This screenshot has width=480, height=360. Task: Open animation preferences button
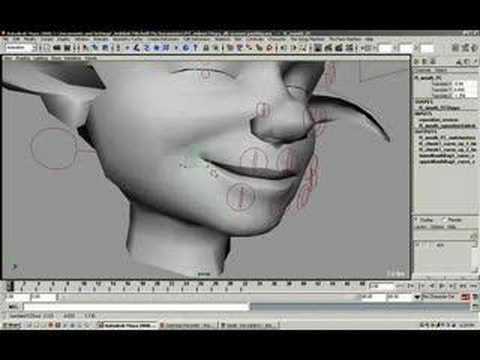click(x=475, y=297)
